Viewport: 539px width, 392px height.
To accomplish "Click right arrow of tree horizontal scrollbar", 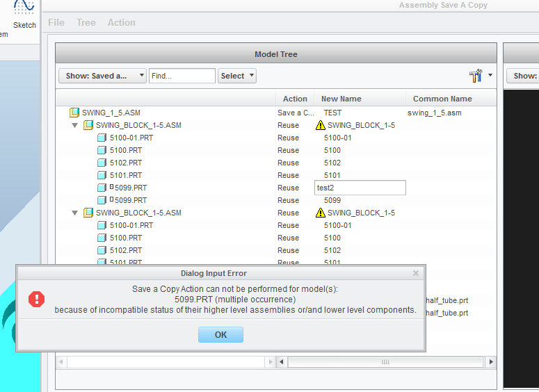I will pos(271,362).
